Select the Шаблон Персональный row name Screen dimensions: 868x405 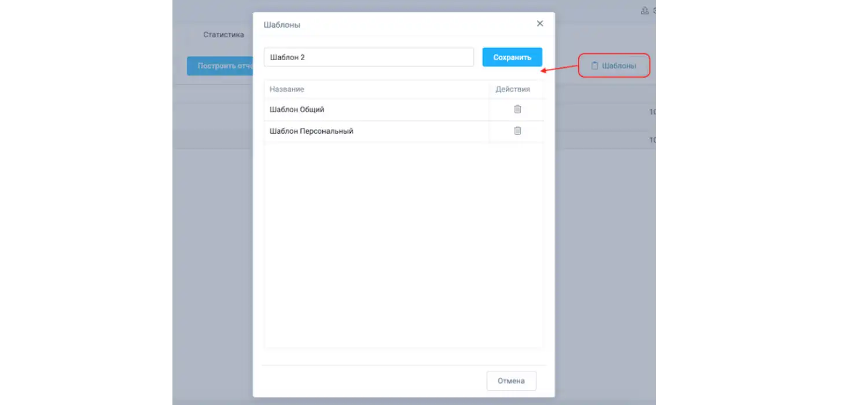coord(311,131)
